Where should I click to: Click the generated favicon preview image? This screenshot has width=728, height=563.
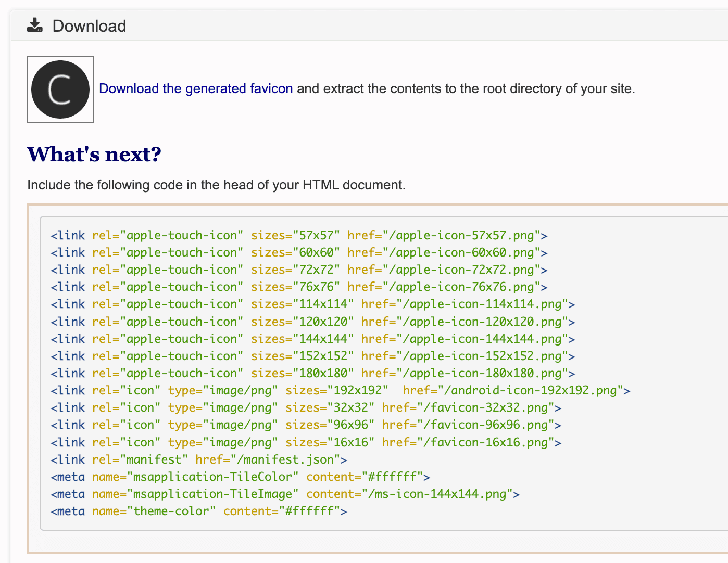(60, 89)
